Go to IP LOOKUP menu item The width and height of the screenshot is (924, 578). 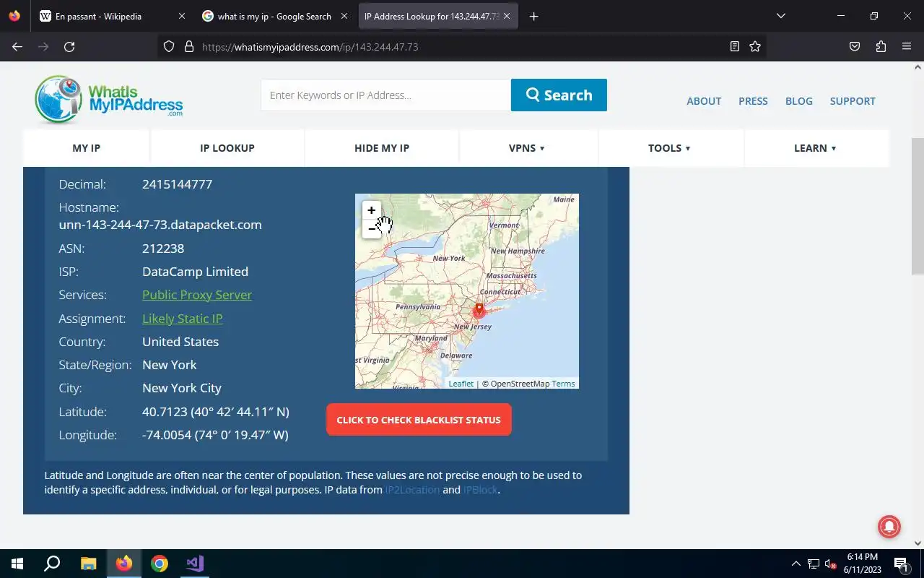point(227,148)
